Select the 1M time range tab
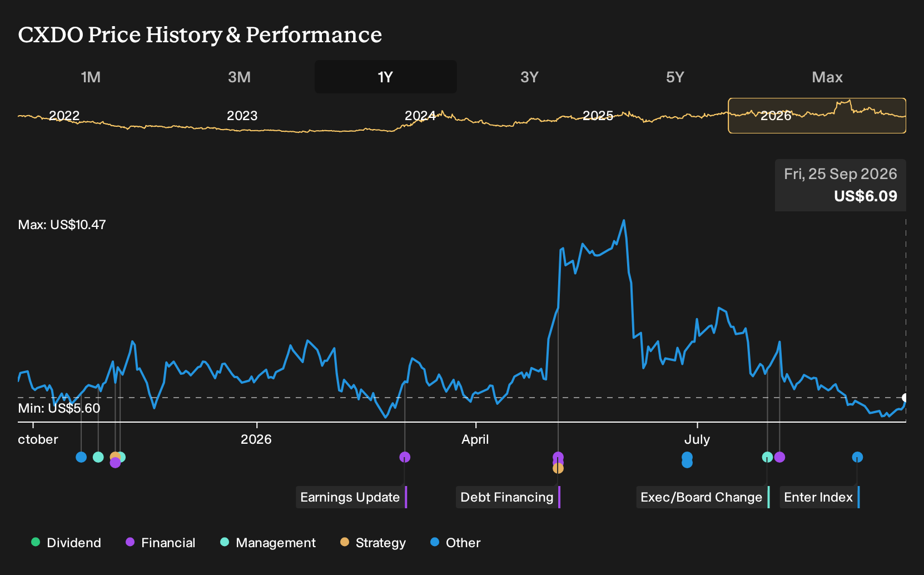Image resolution: width=924 pixels, height=575 pixels. (91, 77)
